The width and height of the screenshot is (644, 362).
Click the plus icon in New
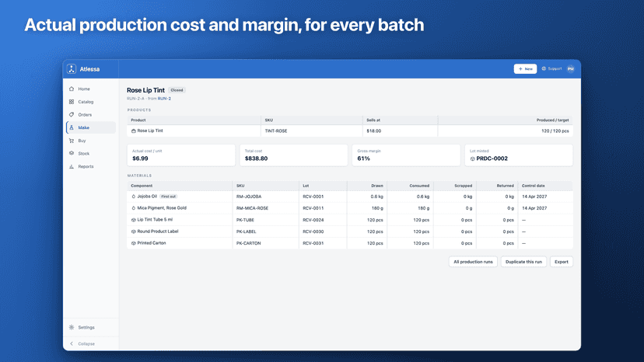tap(520, 69)
